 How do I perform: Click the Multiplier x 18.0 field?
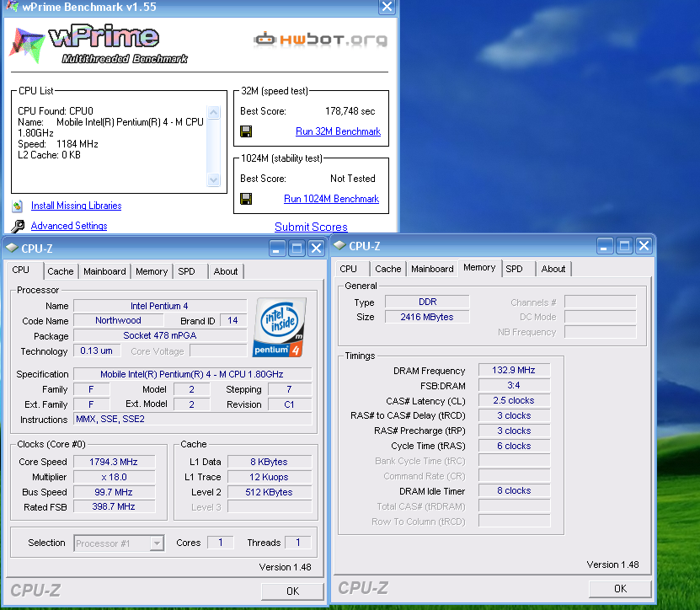(114, 477)
